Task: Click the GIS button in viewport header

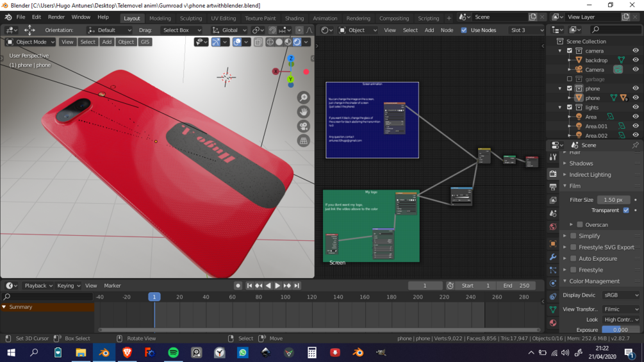Action: click(145, 42)
